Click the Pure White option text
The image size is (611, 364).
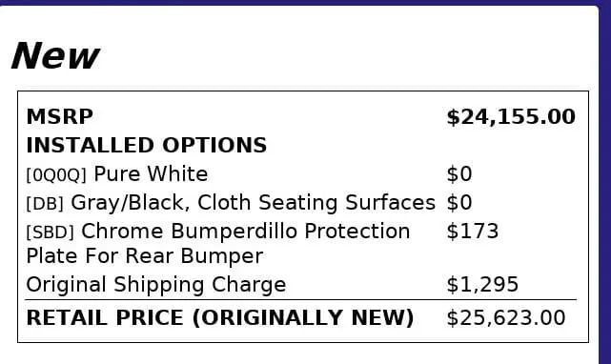click(x=151, y=173)
